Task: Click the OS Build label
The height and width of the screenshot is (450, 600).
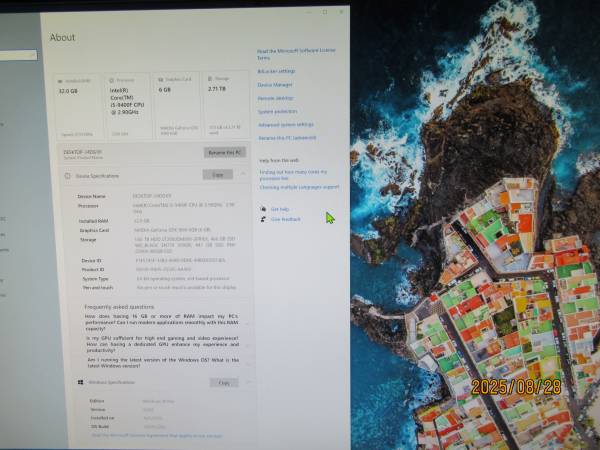Action: point(100,427)
